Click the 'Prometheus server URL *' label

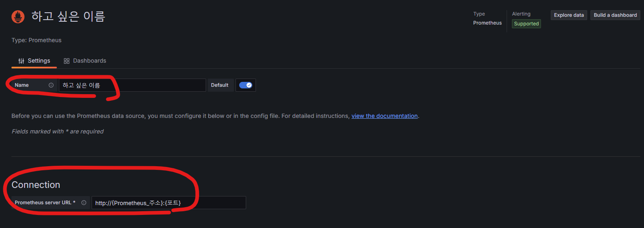(45, 203)
